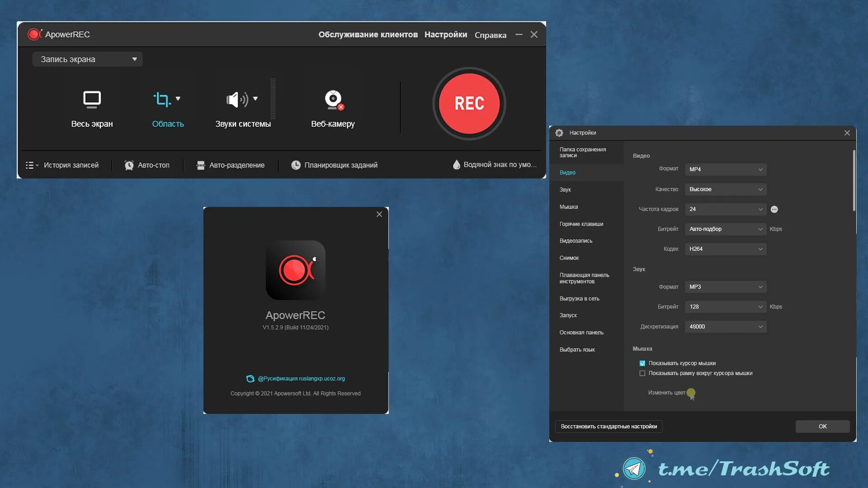Open the video Битрейт Авто-подбор dropdown

tap(726, 229)
